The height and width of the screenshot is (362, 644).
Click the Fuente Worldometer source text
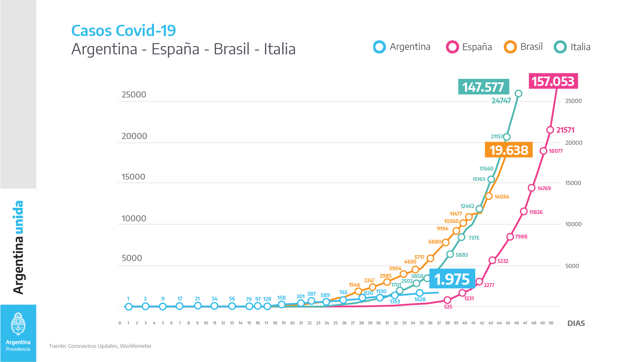click(101, 346)
